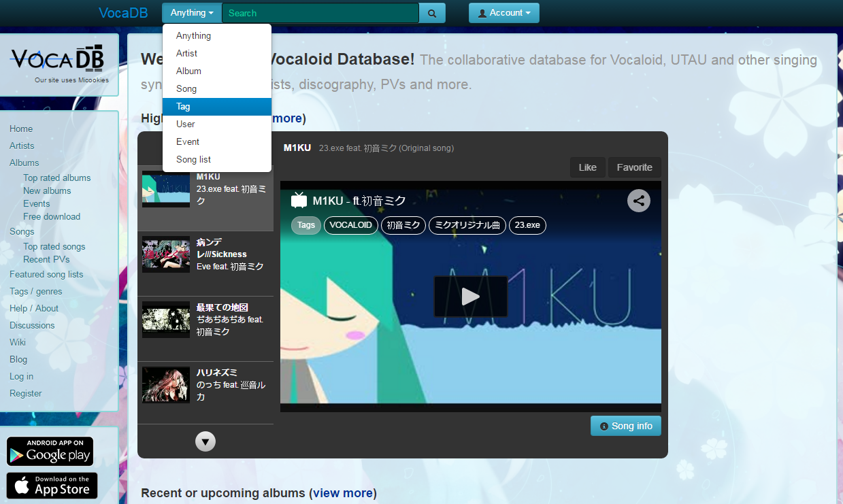Select User in the search menu
The image size is (843, 504).
(217, 124)
